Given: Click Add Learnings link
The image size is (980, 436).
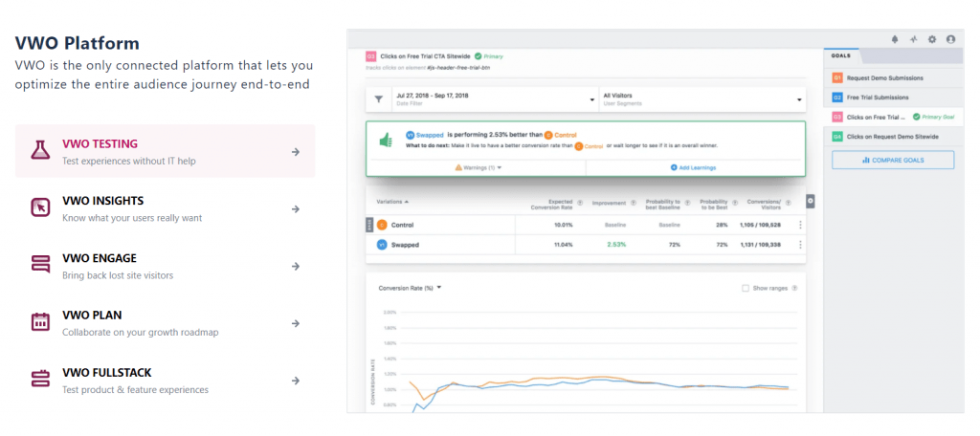Looking at the screenshot, I should point(693,167).
